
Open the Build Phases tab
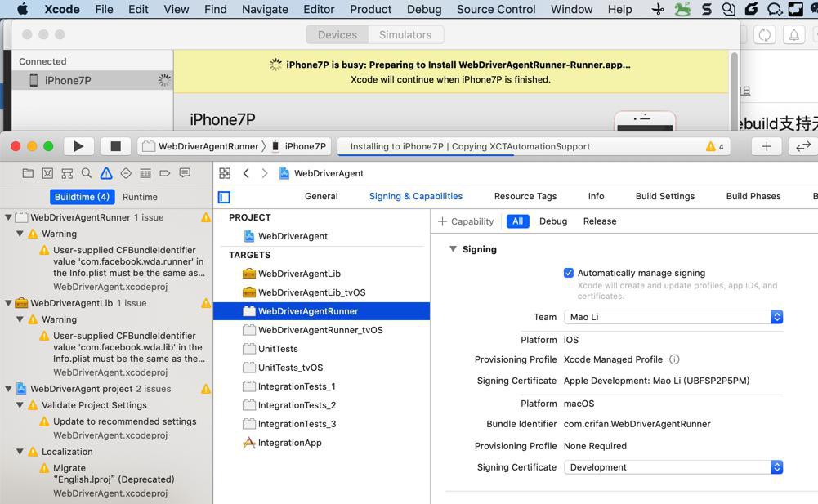753,196
